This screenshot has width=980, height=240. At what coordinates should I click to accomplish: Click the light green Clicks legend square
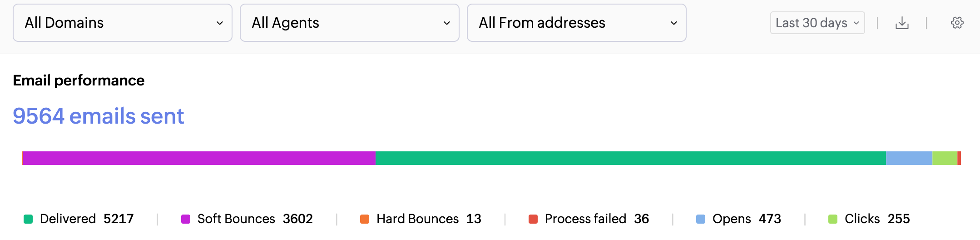click(x=833, y=219)
